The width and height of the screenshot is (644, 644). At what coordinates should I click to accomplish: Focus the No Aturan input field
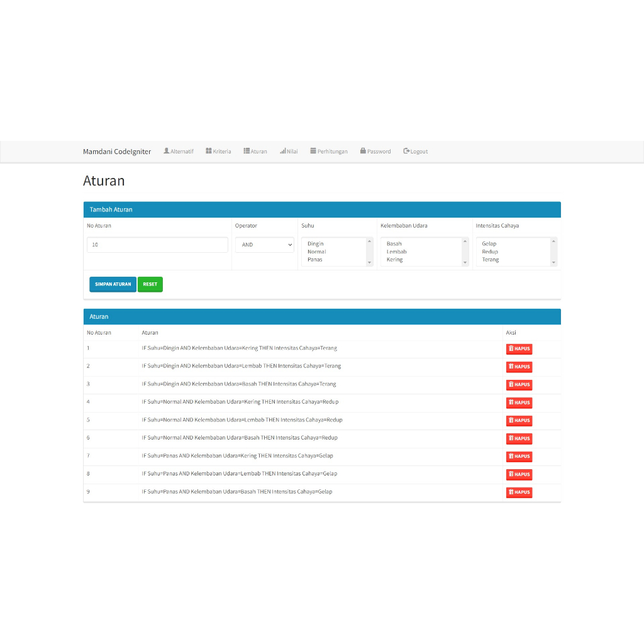(157, 245)
